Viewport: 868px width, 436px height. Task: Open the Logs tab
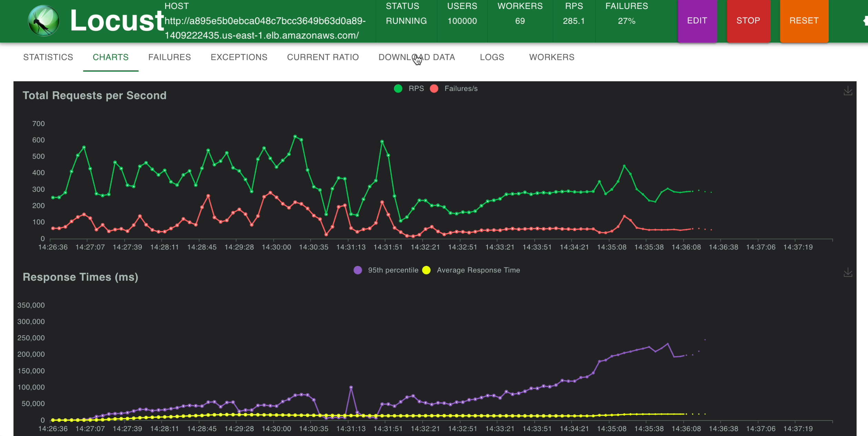tap(492, 57)
